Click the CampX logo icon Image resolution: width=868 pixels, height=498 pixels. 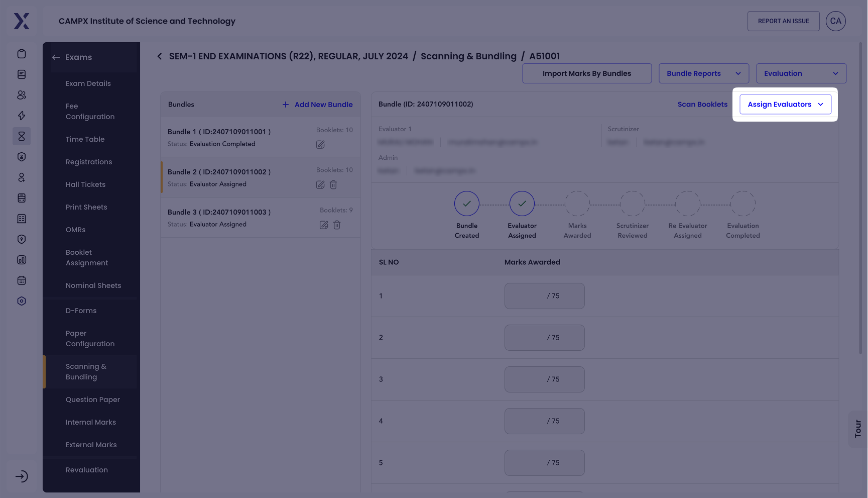click(x=22, y=21)
